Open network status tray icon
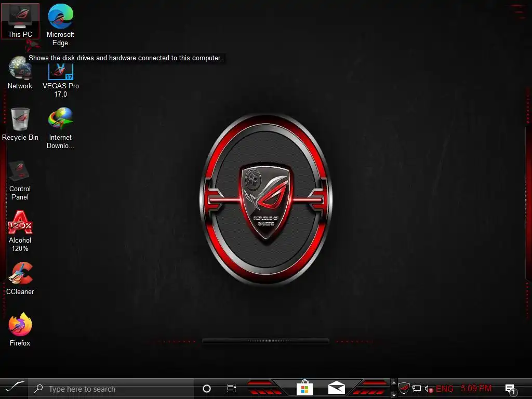The image size is (532, 399). [417, 389]
